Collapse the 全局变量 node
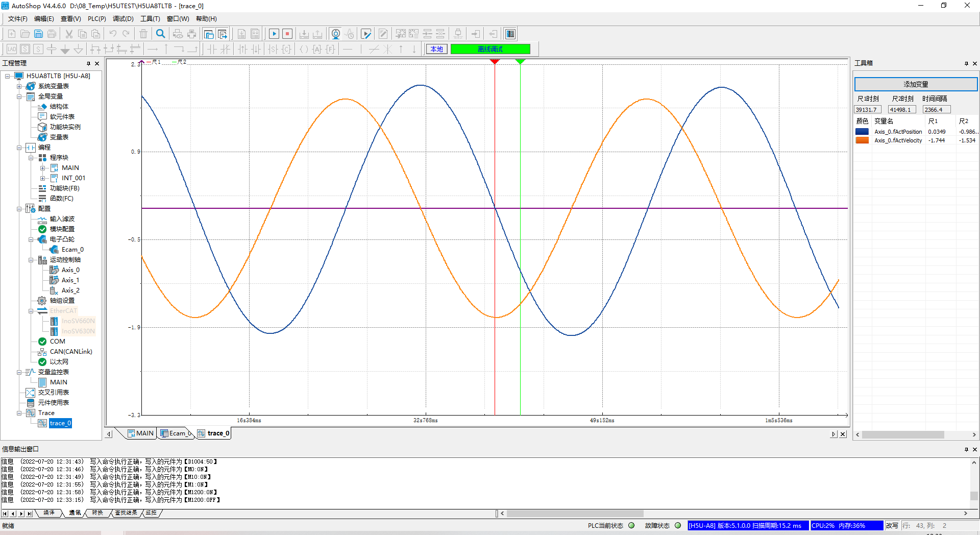Viewport: 980px width, 535px height. click(x=19, y=96)
